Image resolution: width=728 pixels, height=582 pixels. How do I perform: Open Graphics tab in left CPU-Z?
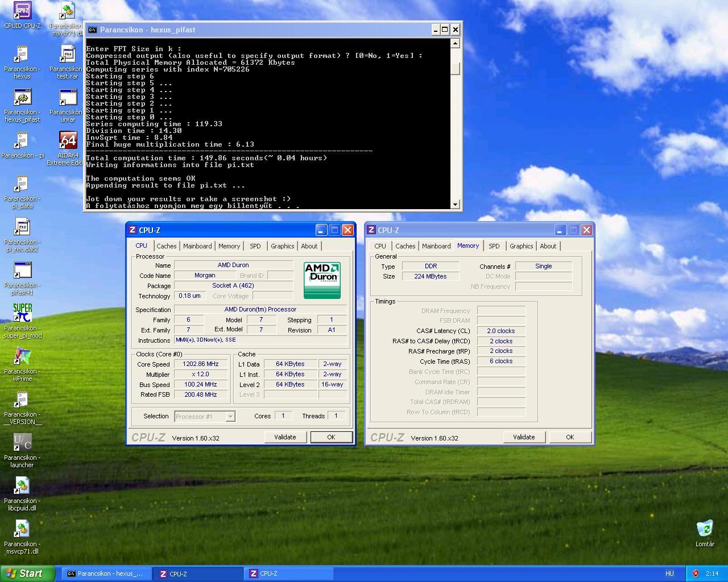(x=282, y=246)
